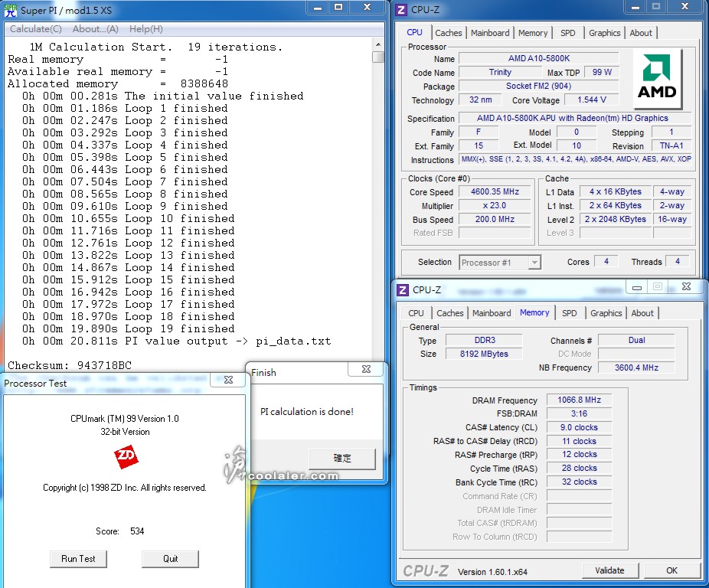Click the NB Frequency 3600.4 MHz value

point(636,367)
